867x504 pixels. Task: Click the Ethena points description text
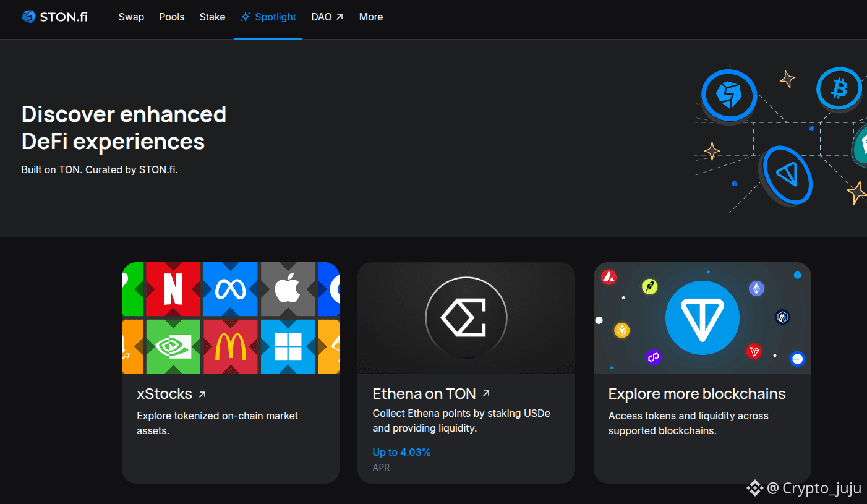[461, 421]
